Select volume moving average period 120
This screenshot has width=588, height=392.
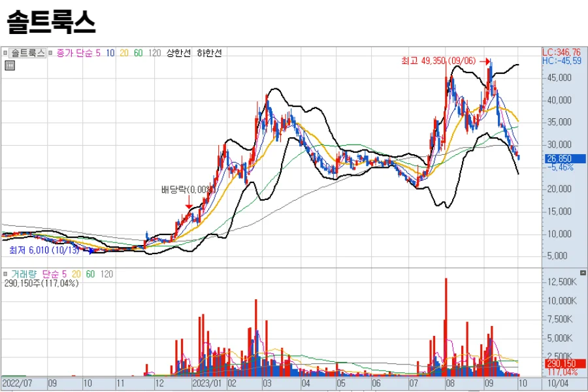coord(106,274)
